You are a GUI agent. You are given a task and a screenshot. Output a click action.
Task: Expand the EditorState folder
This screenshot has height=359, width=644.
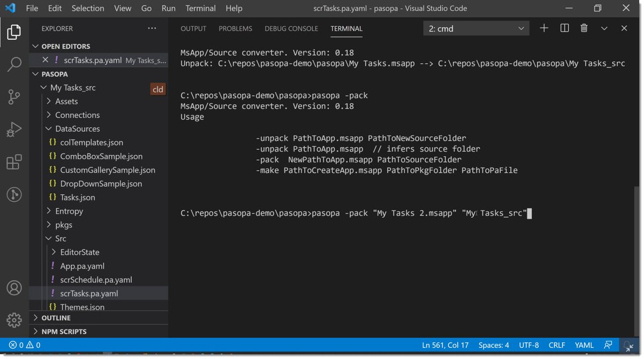coord(54,252)
